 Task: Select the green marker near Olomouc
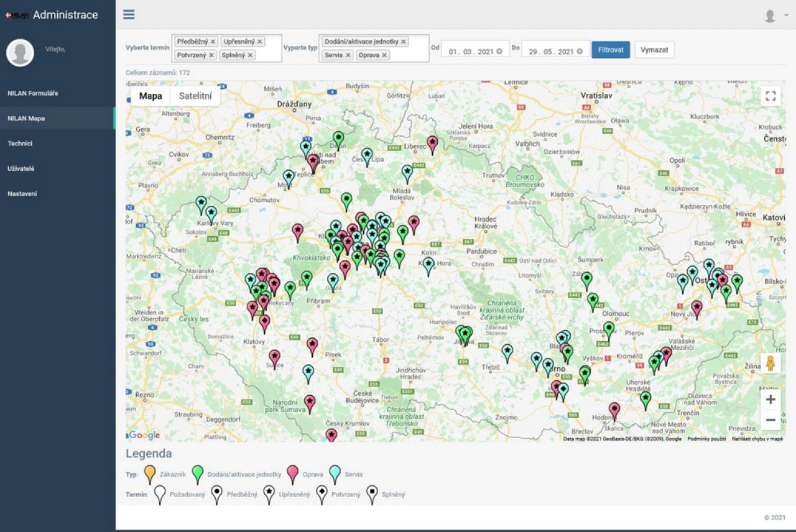609,329
